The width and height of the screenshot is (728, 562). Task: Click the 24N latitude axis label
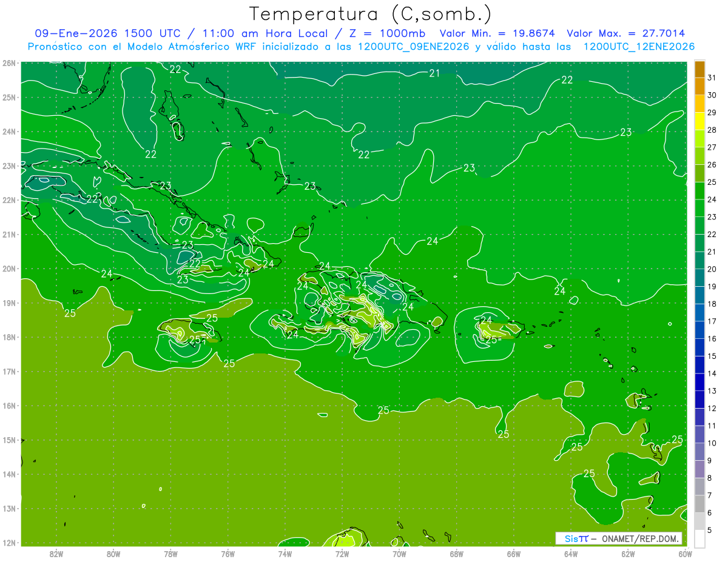tap(9, 132)
